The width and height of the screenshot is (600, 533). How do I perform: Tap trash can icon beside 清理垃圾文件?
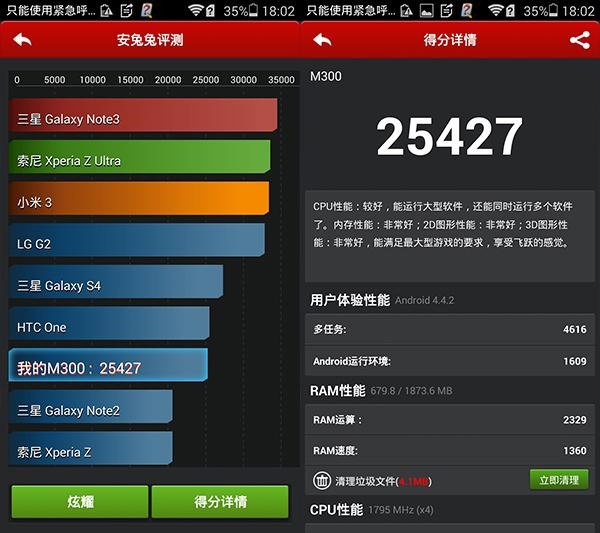point(322,480)
